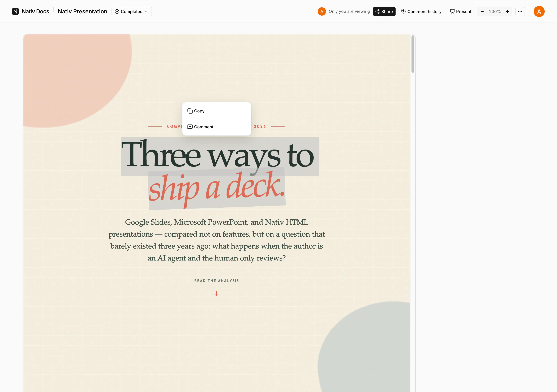Click the red down arrow under Read the Analysis
The width and height of the screenshot is (557, 392).
point(216,293)
